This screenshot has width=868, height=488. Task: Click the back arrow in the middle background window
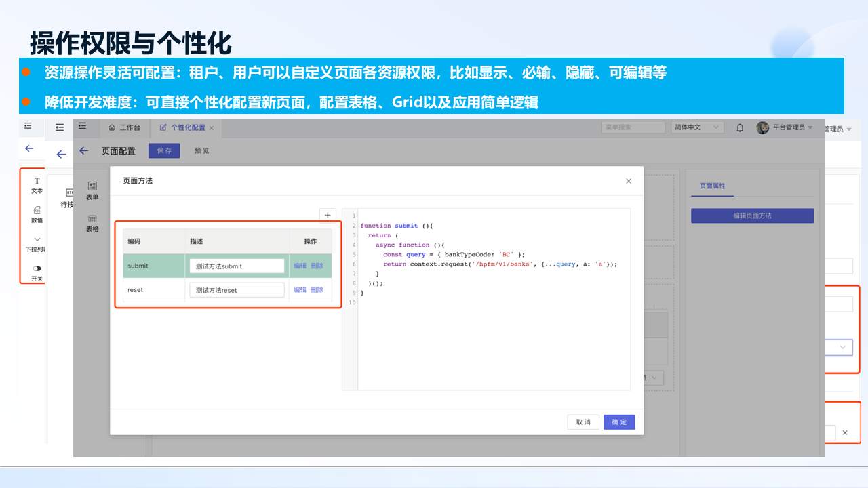pos(61,155)
